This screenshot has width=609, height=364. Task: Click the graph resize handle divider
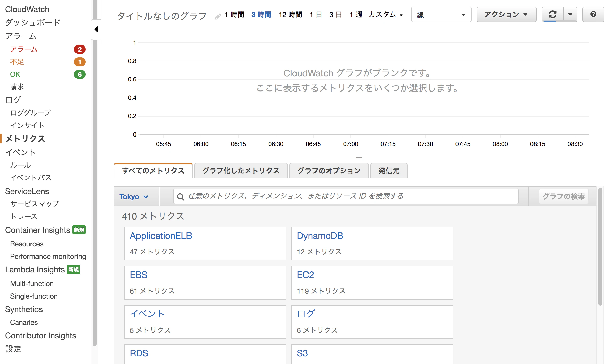[359, 158]
